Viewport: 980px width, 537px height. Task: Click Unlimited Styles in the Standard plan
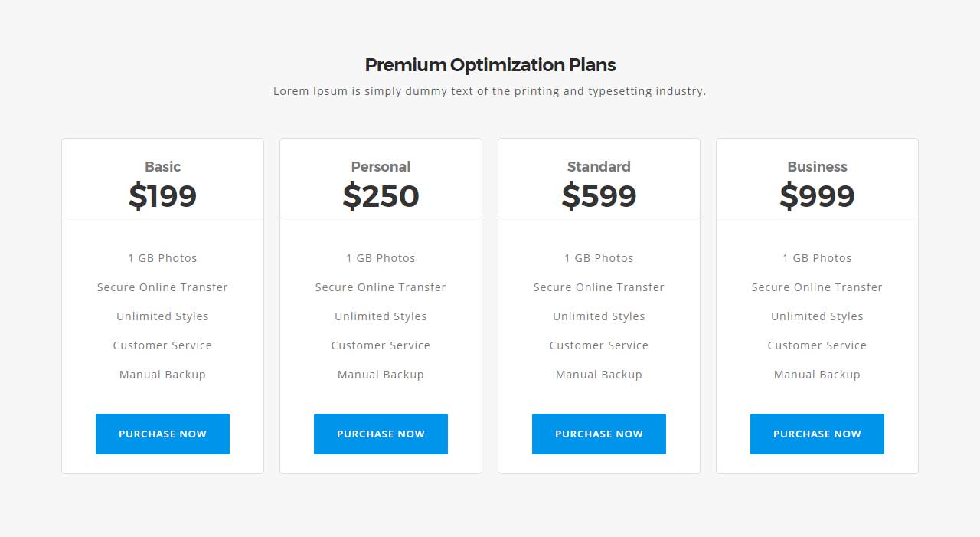tap(599, 316)
